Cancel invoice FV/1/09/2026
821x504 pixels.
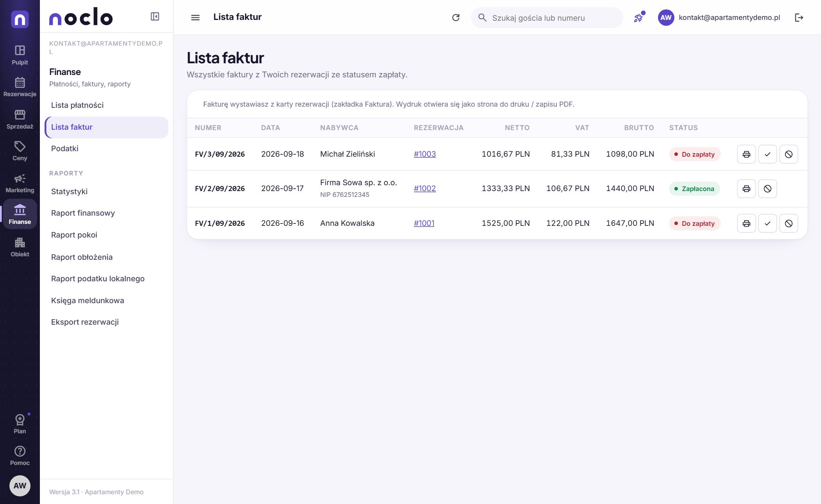pyautogui.click(x=789, y=223)
